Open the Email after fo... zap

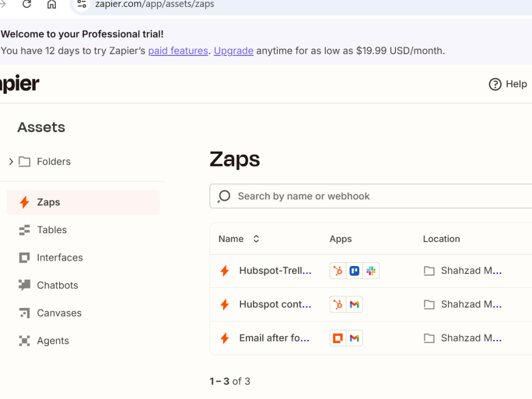(x=274, y=338)
